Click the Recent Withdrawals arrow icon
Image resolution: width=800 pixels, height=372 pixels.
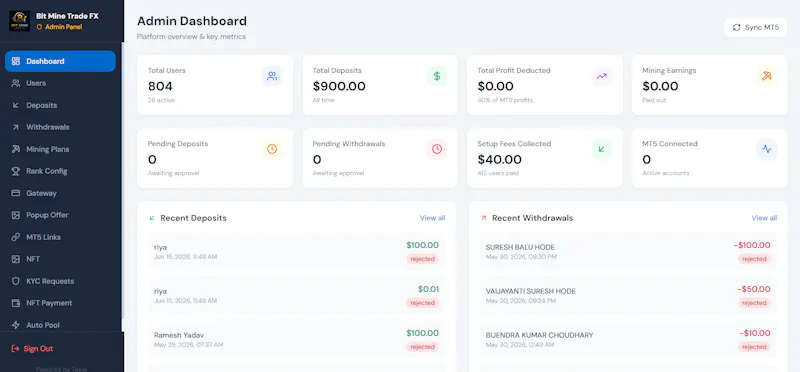pos(483,218)
